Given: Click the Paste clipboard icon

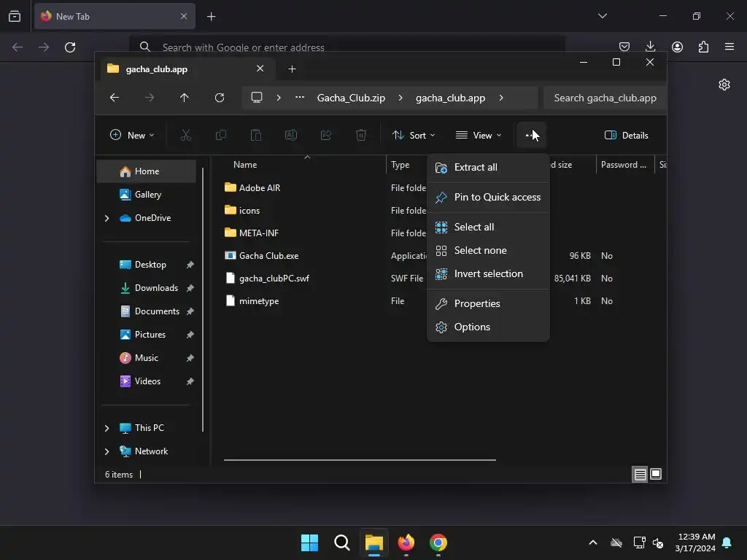Looking at the screenshot, I should click(x=256, y=135).
